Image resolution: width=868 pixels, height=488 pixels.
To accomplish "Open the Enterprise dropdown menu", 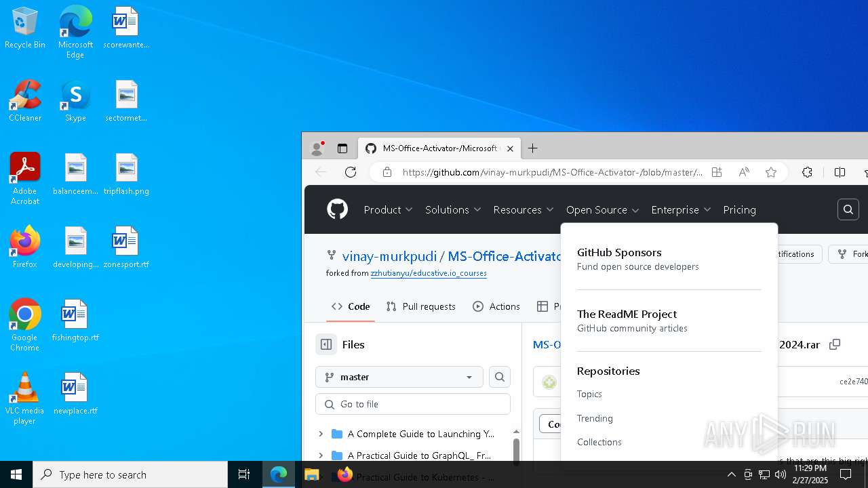I will [x=681, y=210].
